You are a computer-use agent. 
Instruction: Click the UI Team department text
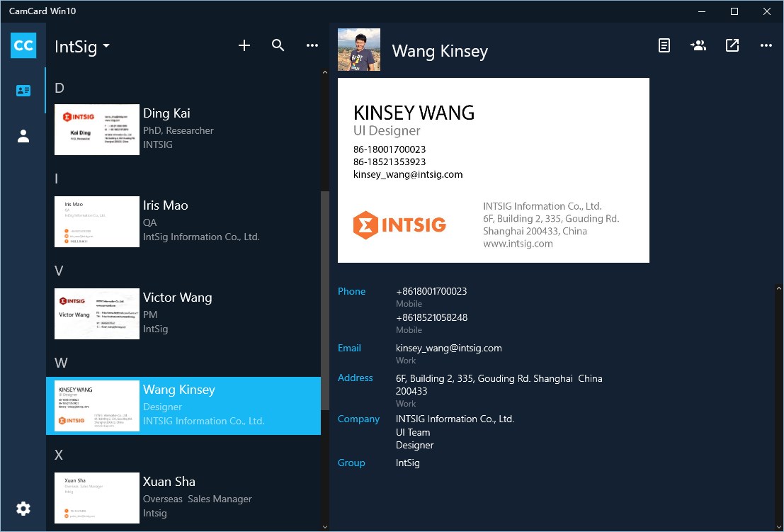tap(413, 433)
